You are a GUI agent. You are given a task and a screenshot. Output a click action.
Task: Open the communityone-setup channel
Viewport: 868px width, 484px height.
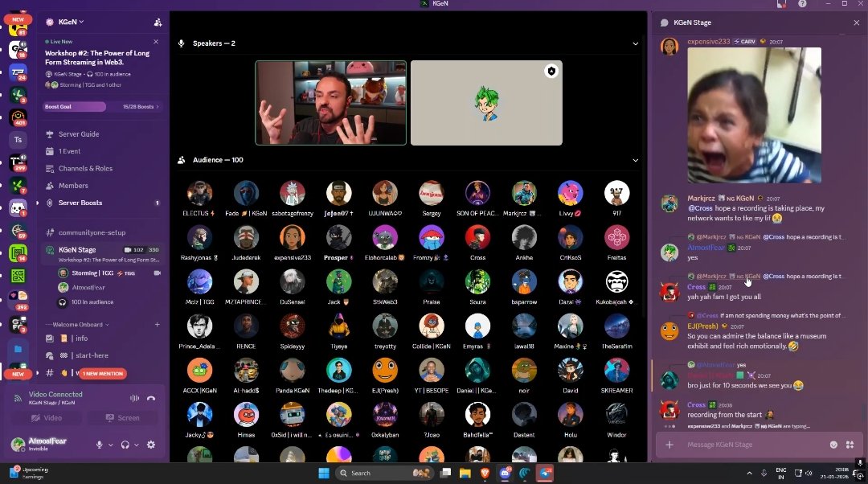point(92,232)
